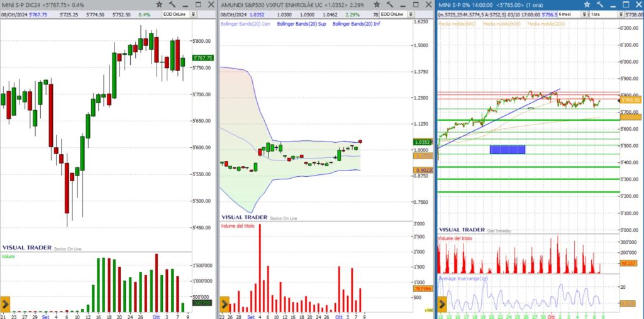Screen dimensions: 644x319
Task: Click the date 08/Ott/2024 in DIC24 window
Action: [x=13, y=14]
